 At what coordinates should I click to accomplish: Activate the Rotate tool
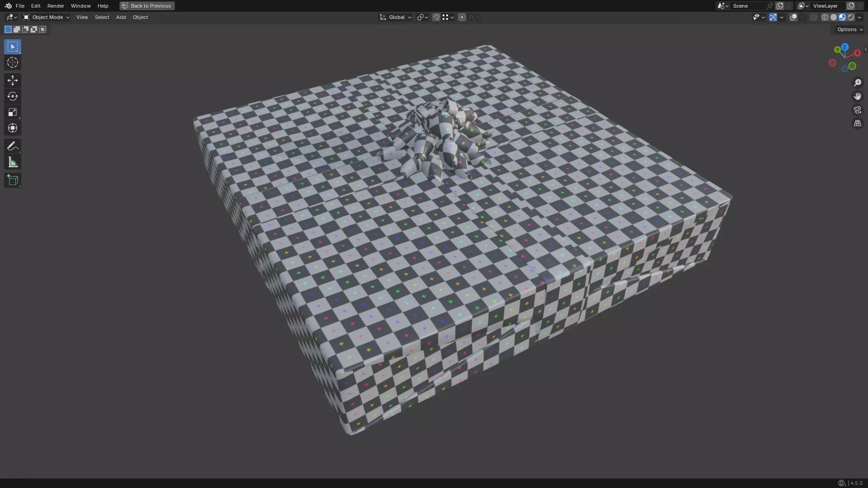(x=13, y=96)
